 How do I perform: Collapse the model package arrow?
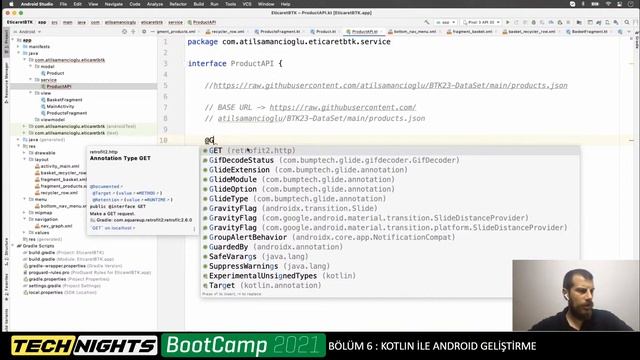(x=31, y=66)
